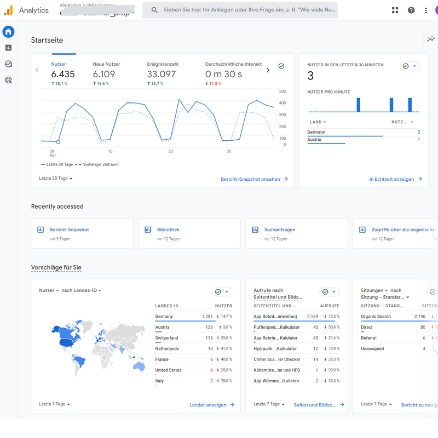Screen dimensions: 438x438
Task: Click the Zugriffe über die organische card icon
Action: 362,229
